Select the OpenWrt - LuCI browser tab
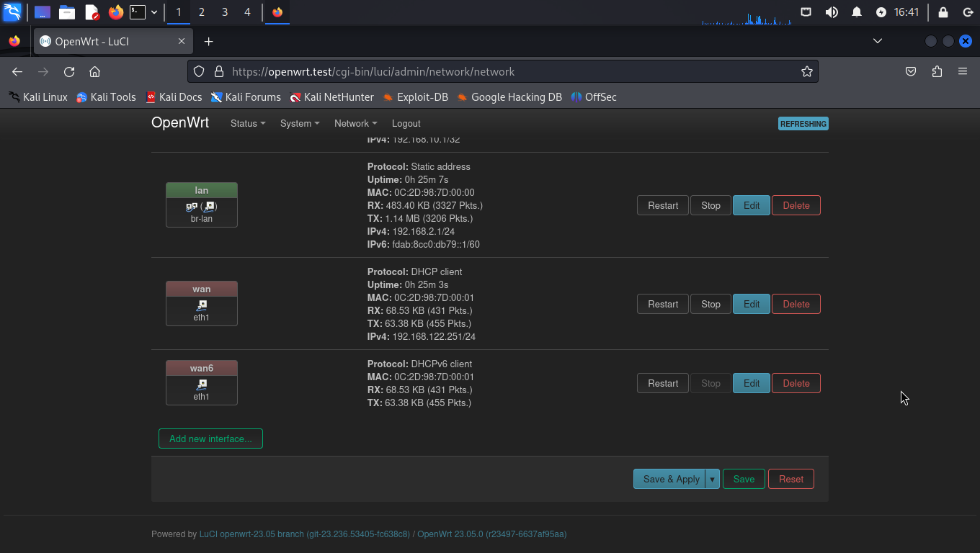Viewport: 980px width, 553px height. [113, 41]
